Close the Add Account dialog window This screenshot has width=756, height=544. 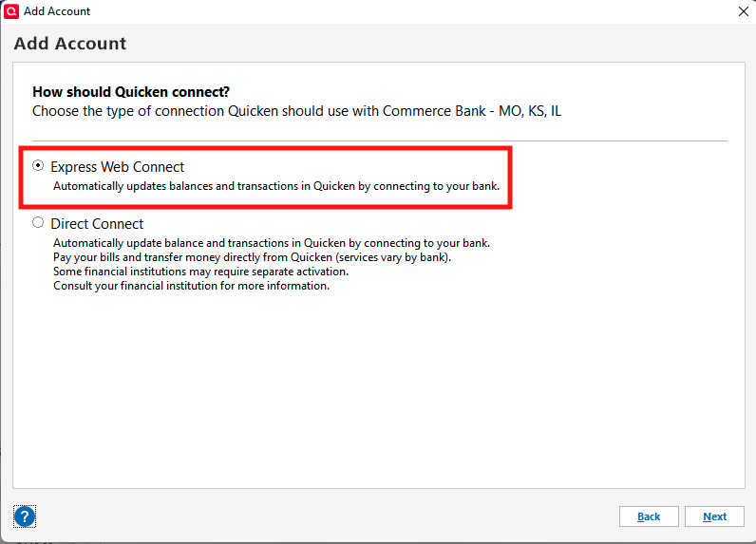(743, 11)
